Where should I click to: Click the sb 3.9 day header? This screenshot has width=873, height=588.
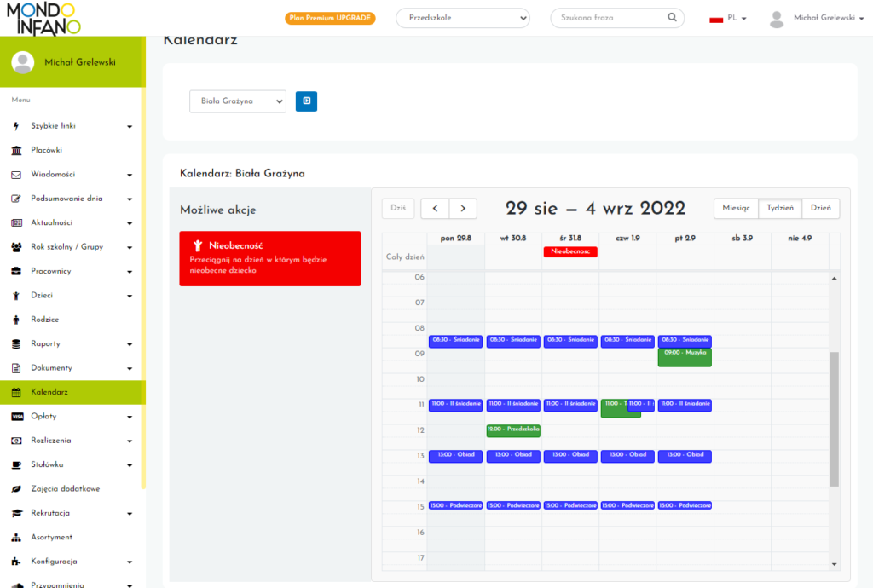(743, 238)
